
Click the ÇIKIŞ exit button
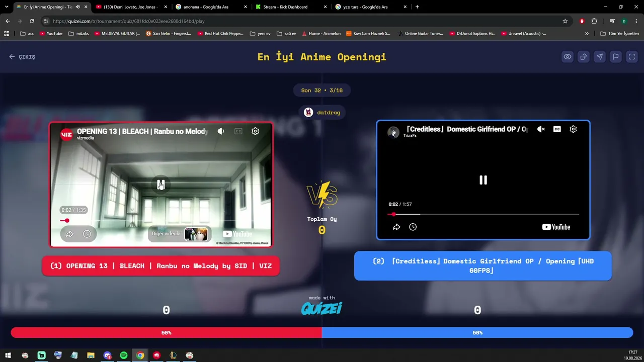point(22,57)
